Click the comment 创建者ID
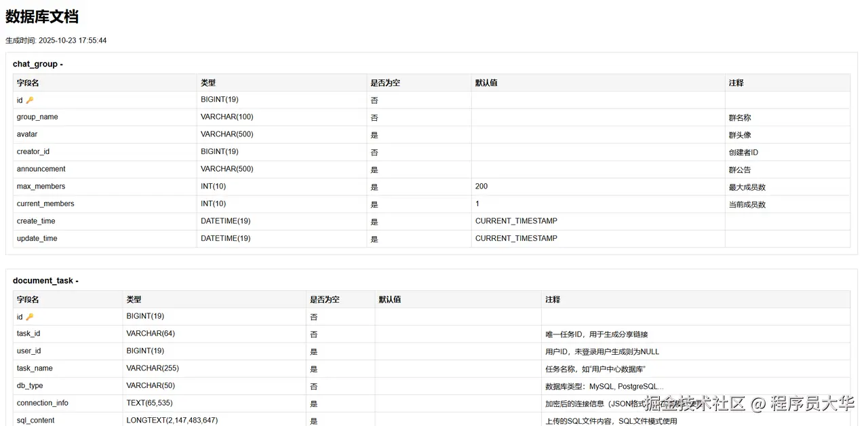 point(744,153)
